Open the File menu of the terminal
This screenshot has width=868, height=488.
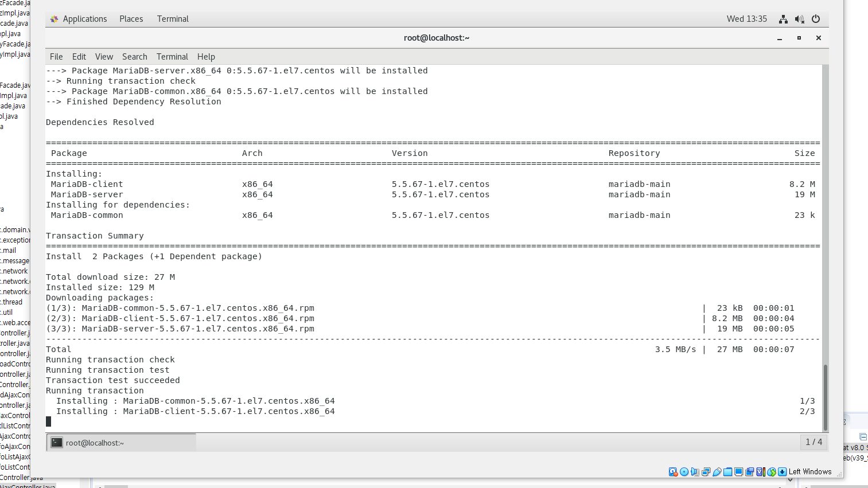coord(56,57)
